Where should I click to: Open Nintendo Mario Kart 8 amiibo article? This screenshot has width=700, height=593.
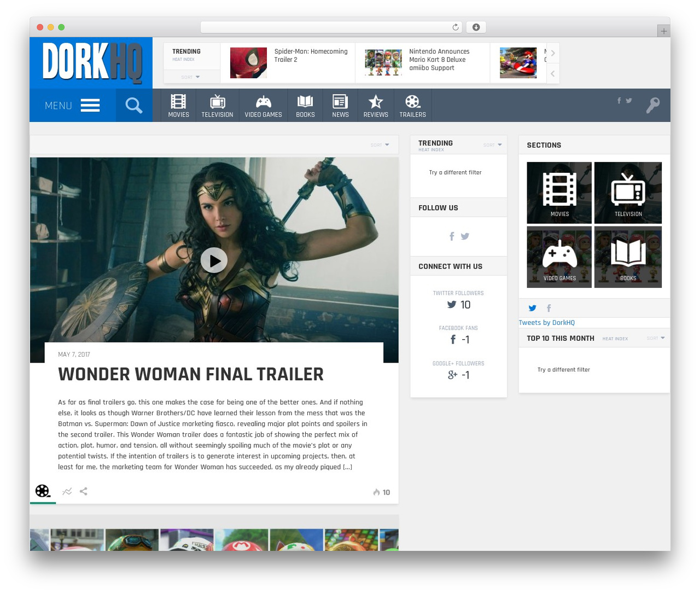[x=439, y=60]
